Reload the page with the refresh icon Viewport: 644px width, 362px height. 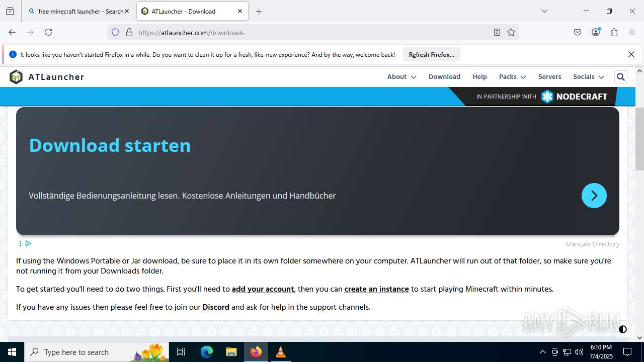[x=48, y=32]
